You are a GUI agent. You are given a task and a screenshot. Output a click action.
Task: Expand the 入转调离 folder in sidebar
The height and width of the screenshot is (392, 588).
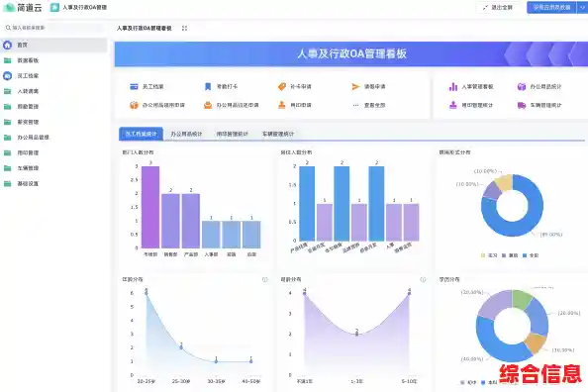click(8, 91)
